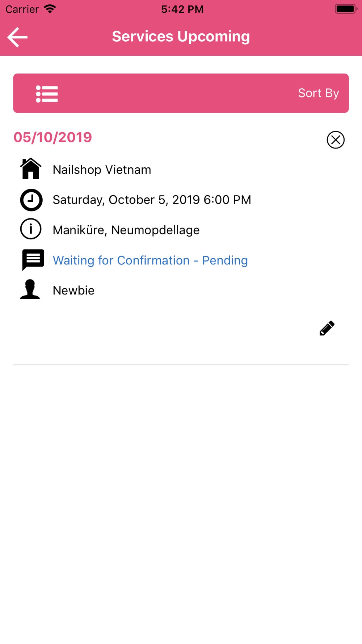Tap the 5:42 PM status bar clock
This screenshot has height=644, width=362.
click(182, 9)
